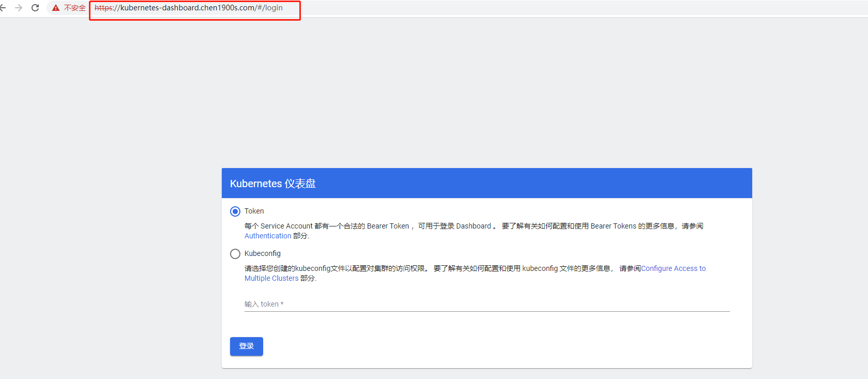Open the Authentication documentation link
Screen dimensions: 868x379
point(268,236)
